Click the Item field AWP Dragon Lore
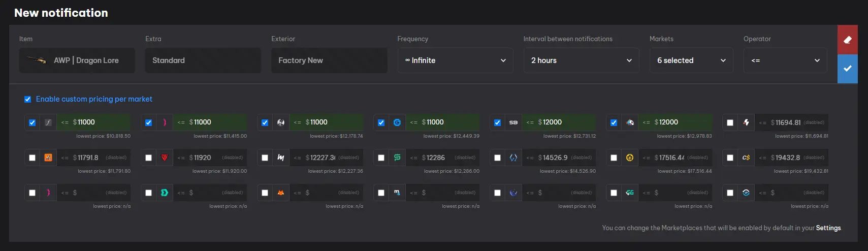The image size is (868, 251). click(x=77, y=60)
